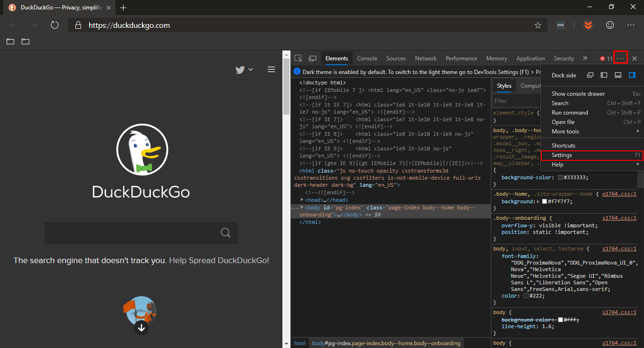Viewport: 644px width, 348px height.
Task: Toggle the device emulation toolbar
Action: [312, 58]
